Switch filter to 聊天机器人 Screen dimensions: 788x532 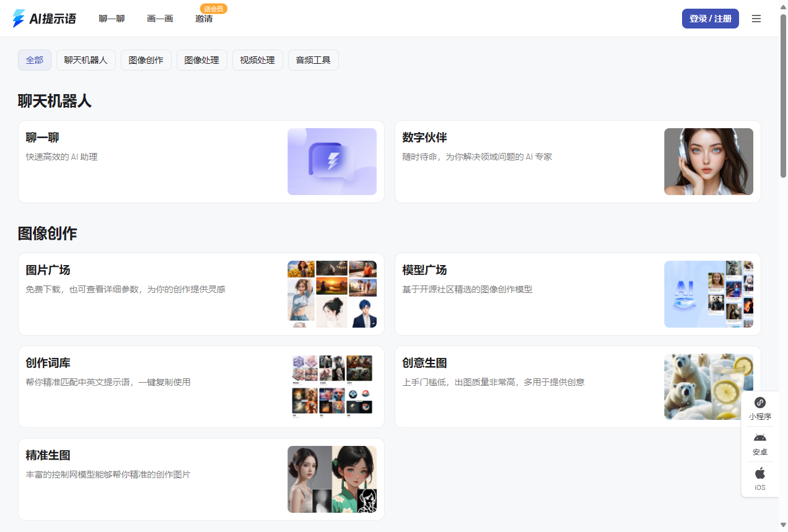[85, 59]
